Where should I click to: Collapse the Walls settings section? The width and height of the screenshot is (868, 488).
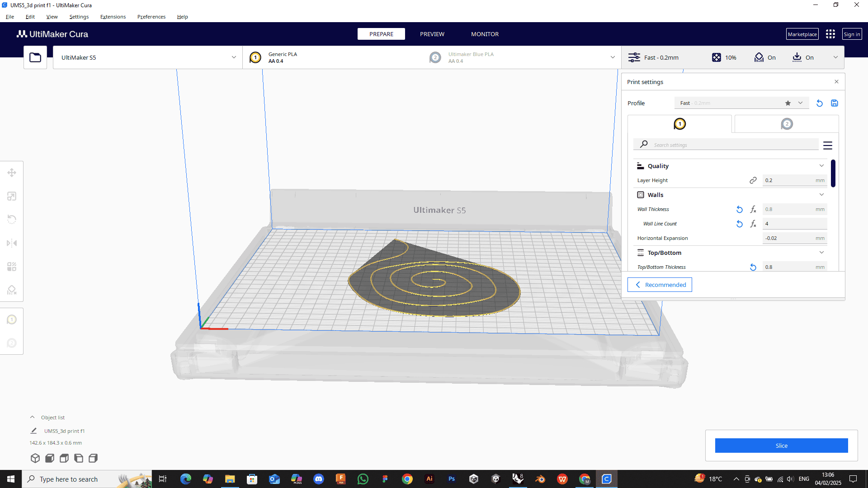(x=821, y=195)
